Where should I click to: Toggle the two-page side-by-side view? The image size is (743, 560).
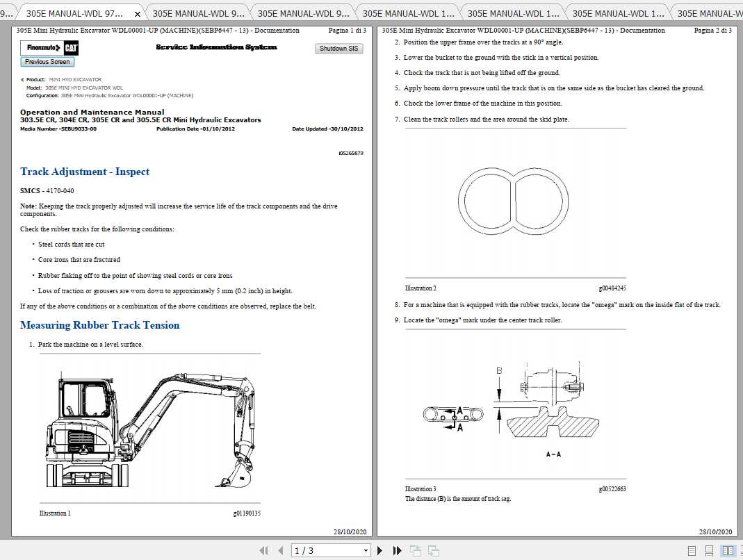[728, 550]
